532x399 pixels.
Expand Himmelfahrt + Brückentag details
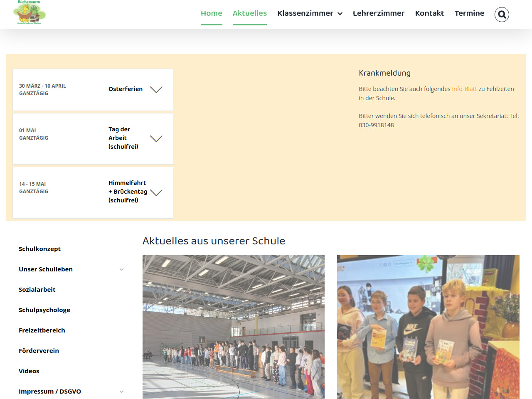(x=156, y=192)
